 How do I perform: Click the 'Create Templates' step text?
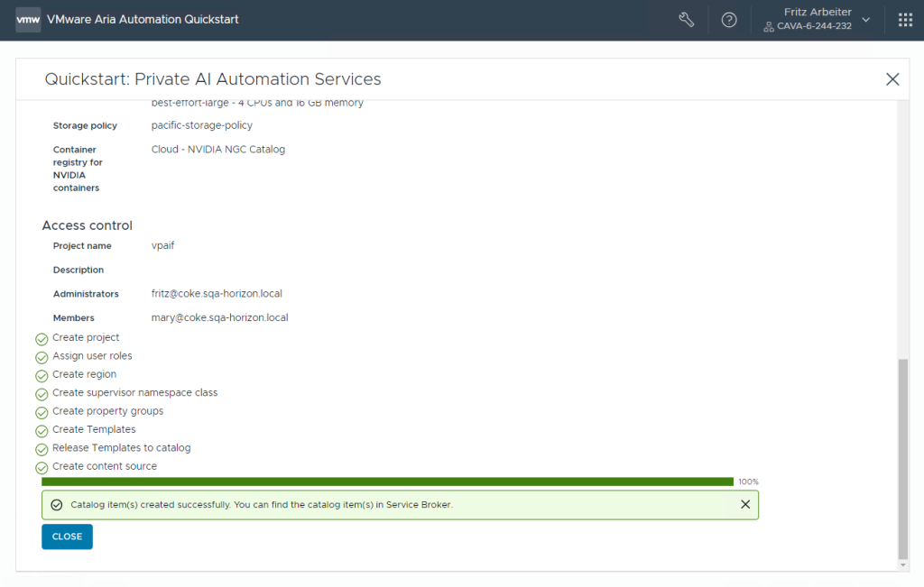tap(94, 429)
